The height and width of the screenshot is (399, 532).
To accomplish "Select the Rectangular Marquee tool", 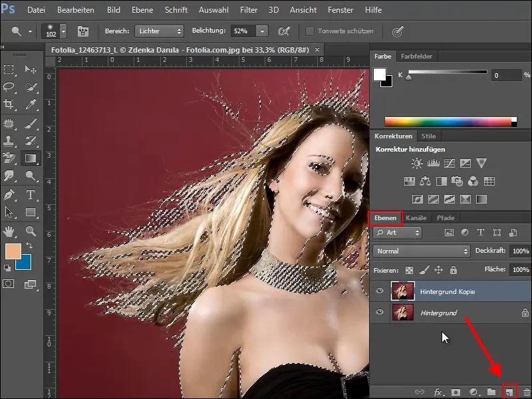I will [9, 70].
